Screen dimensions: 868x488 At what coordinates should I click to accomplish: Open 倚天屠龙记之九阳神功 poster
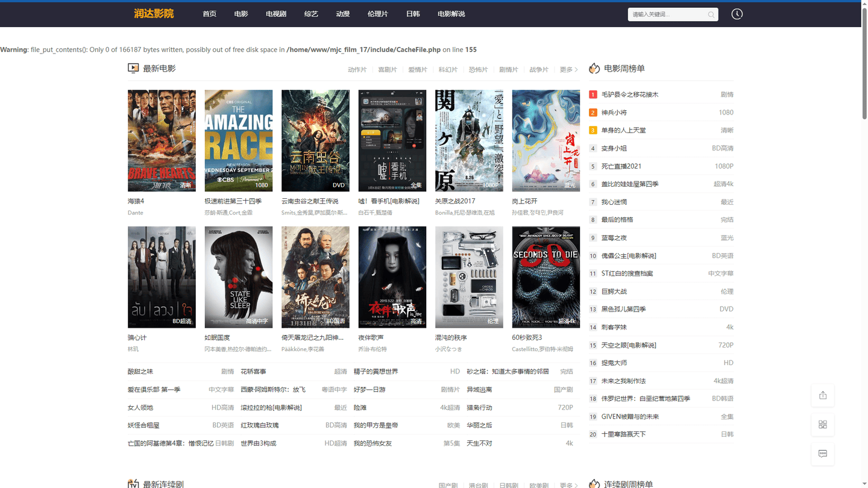tap(315, 277)
